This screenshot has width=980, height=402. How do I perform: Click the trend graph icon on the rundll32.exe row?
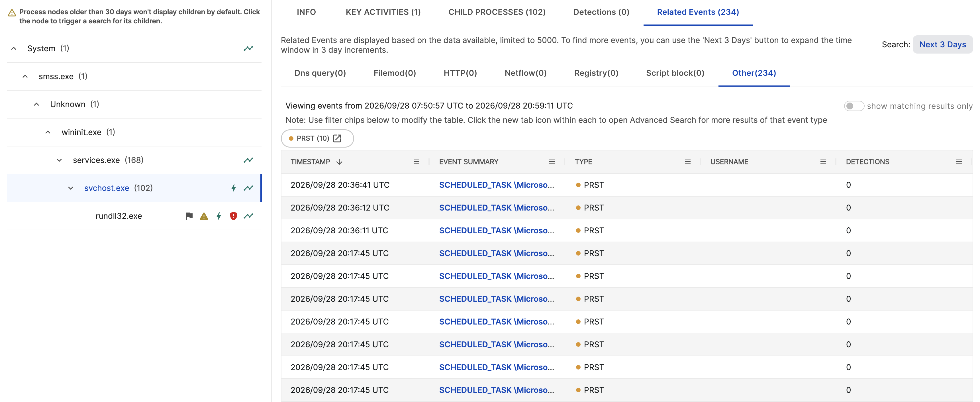[x=248, y=216]
